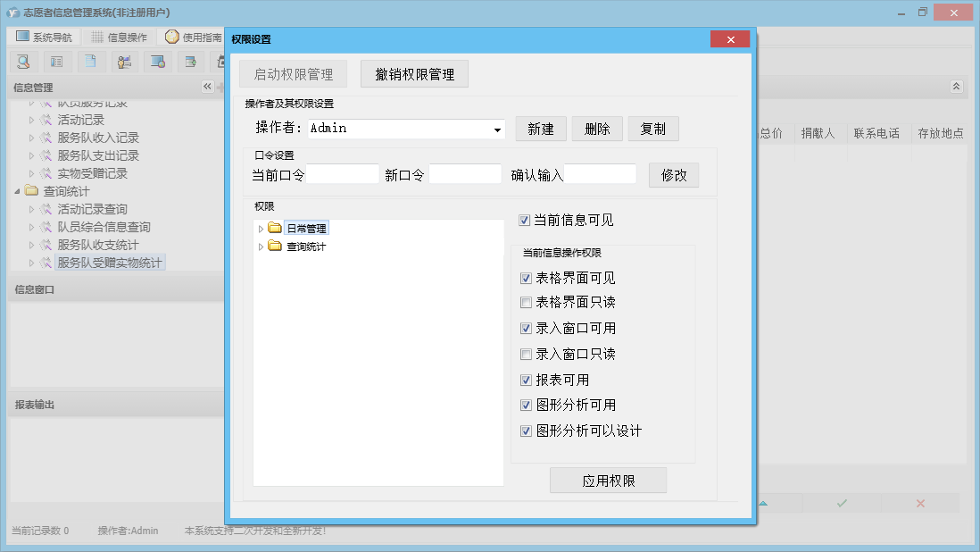Image resolution: width=980 pixels, height=552 pixels.
Task: Toggle 报表可用 checkbox
Action: [527, 381]
